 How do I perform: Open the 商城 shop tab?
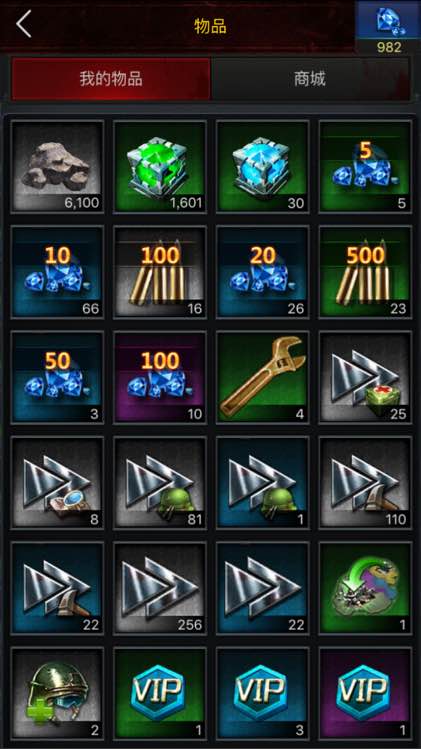(x=310, y=79)
